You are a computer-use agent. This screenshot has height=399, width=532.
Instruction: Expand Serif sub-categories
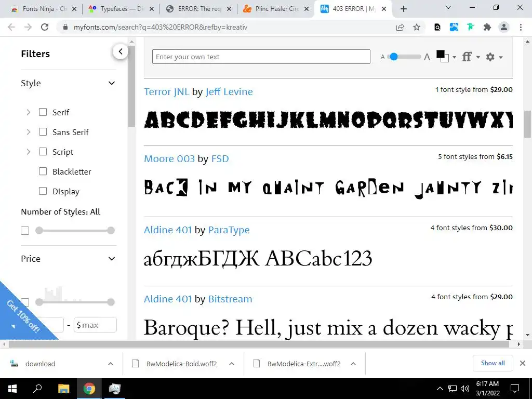coord(29,112)
